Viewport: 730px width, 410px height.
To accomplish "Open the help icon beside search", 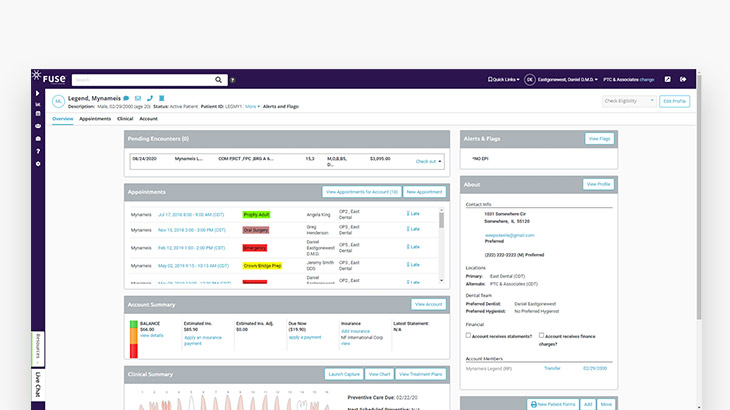I will click(232, 80).
